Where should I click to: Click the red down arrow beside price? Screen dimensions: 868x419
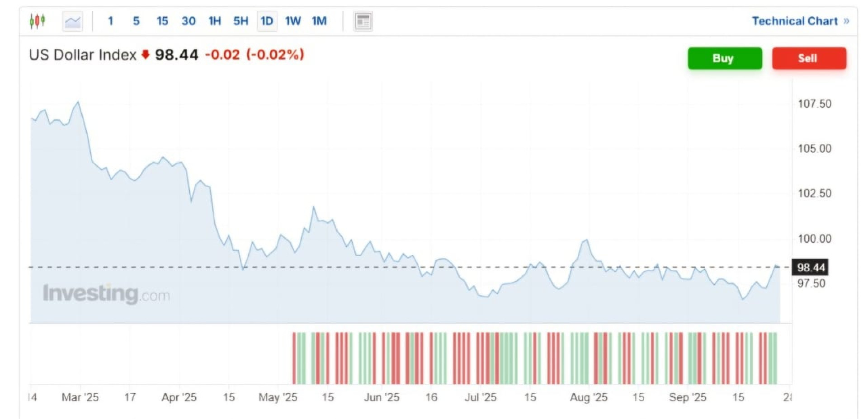(x=146, y=55)
